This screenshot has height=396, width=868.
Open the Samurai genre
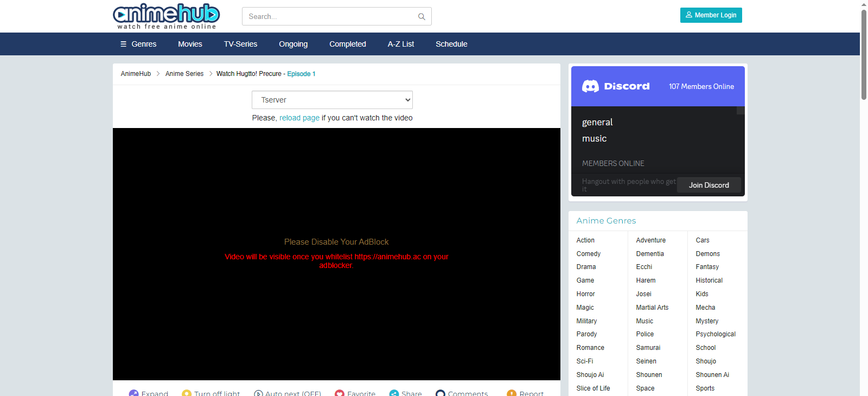point(648,348)
